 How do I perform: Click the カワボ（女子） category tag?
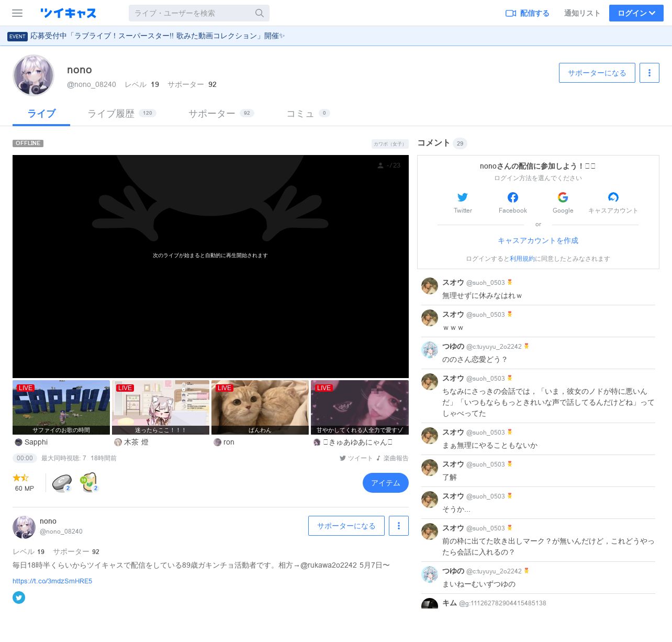pos(390,143)
